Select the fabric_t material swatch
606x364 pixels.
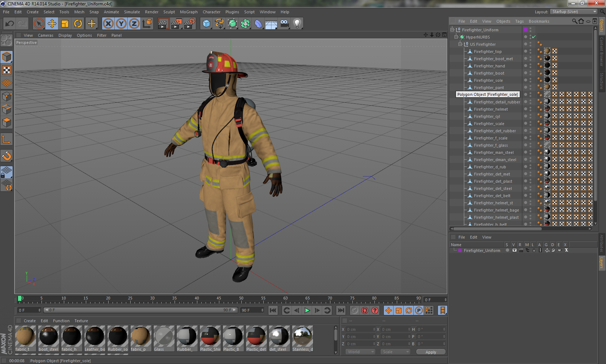coord(26,338)
